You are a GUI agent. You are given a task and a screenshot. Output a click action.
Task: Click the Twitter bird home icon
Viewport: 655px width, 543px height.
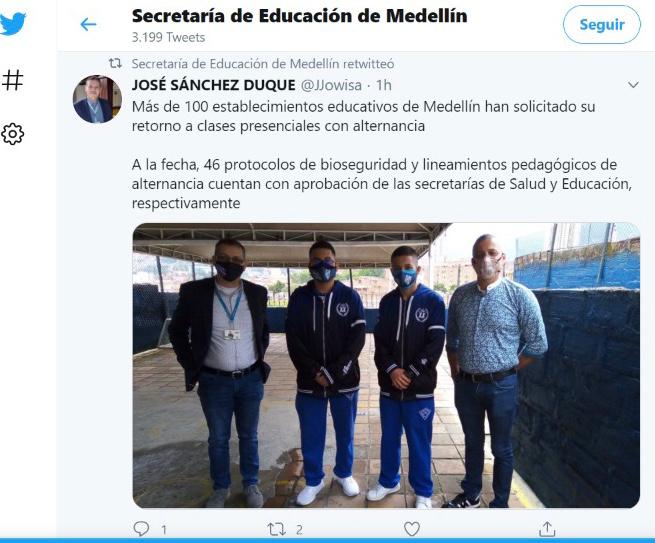point(13,24)
